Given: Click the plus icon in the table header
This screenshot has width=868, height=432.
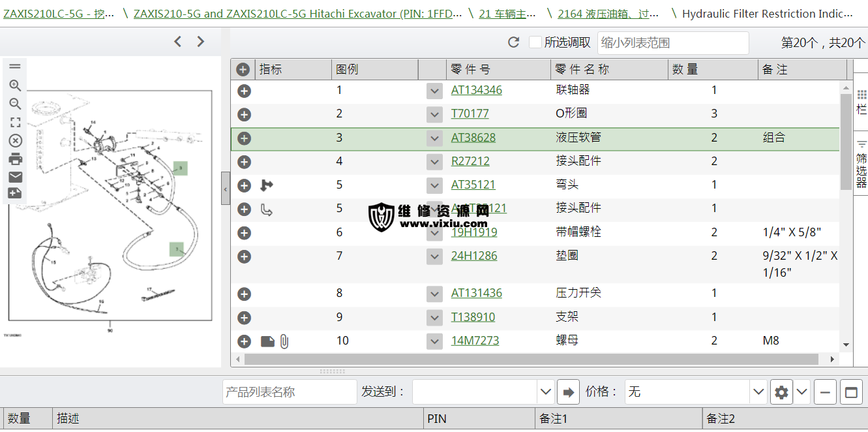Looking at the screenshot, I should coord(243,70).
